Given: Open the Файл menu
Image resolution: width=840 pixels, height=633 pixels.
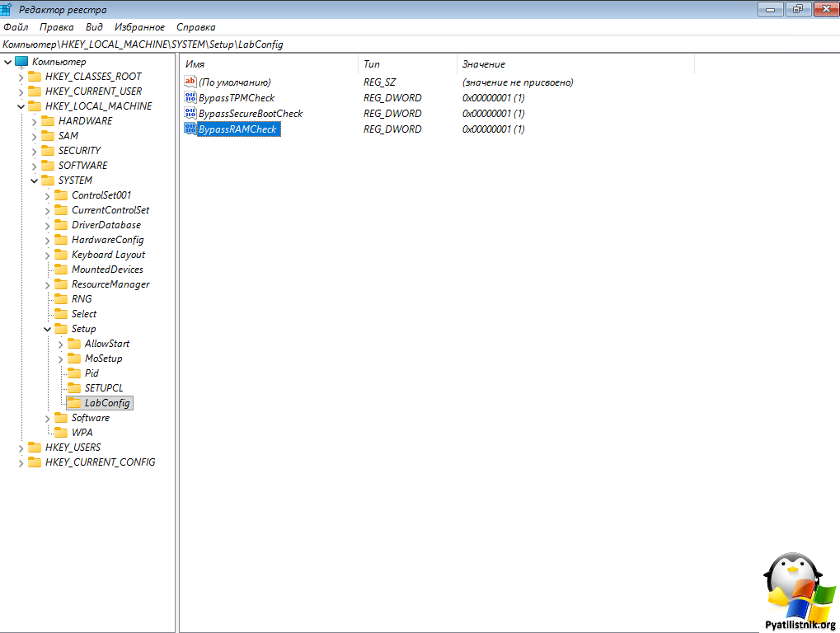Looking at the screenshot, I should click(16, 27).
